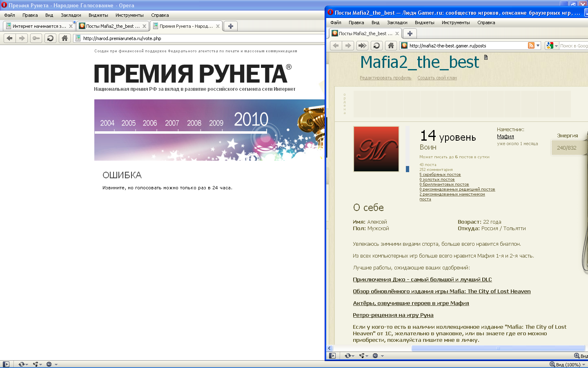Focus the narod.premiaruneta.ru address field
The width and height of the screenshot is (588, 368).
(x=200, y=38)
